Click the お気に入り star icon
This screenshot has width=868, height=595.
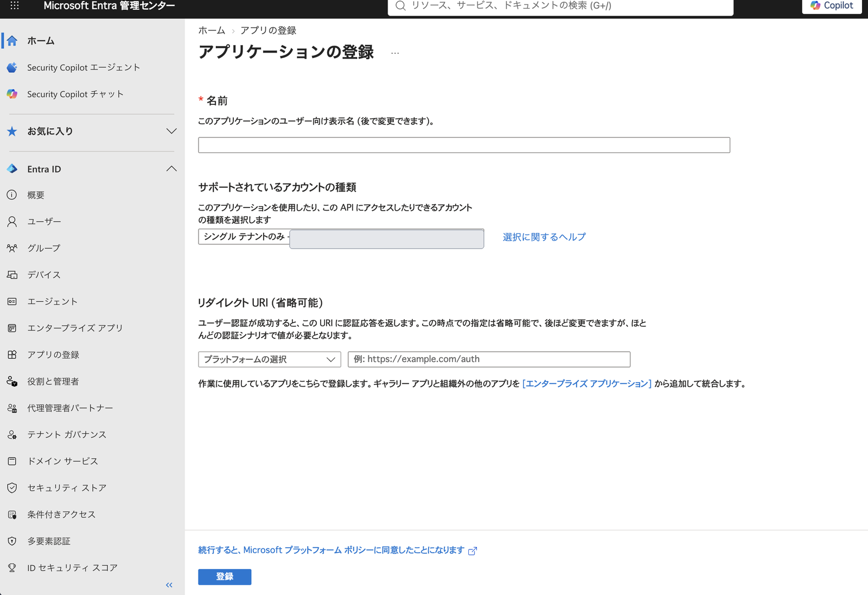12,131
